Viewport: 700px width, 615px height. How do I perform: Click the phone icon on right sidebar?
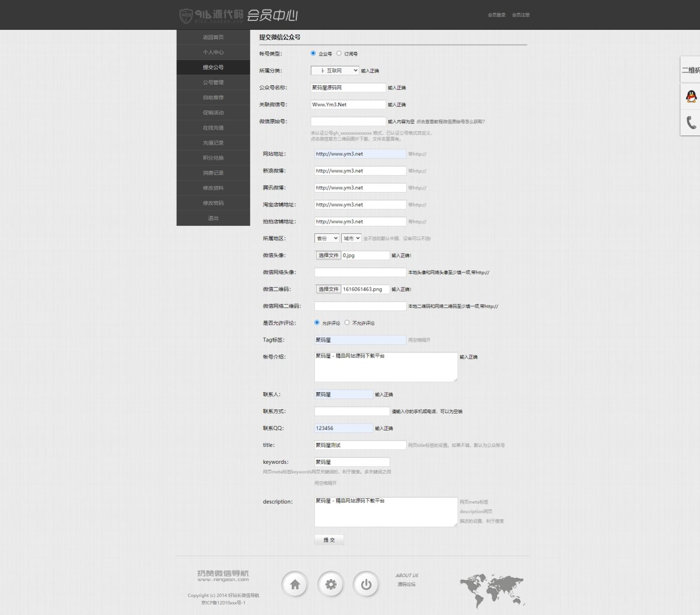coord(691,123)
